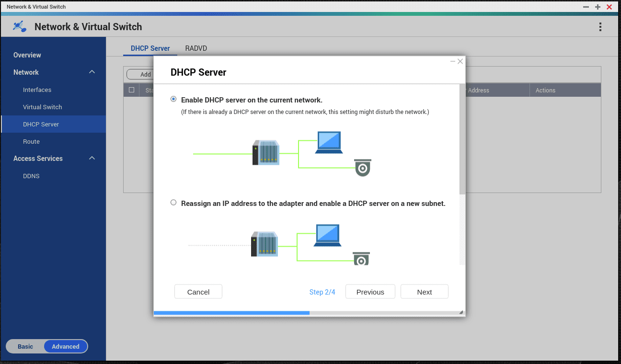Tick the select-all checkbox in table header
The height and width of the screenshot is (364, 621).
(x=132, y=90)
